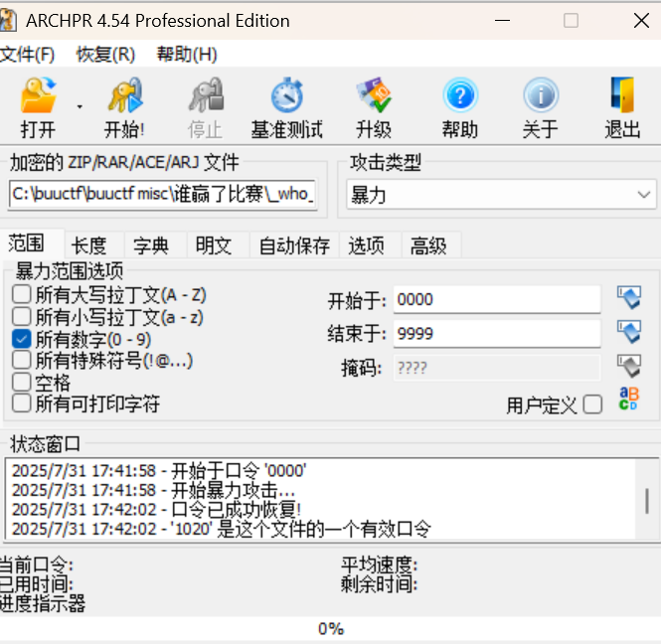Viewport: 661px width, 644px height.
Task: Click the 升级 (Upgrade) icon
Action: click(x=374, y=95)
